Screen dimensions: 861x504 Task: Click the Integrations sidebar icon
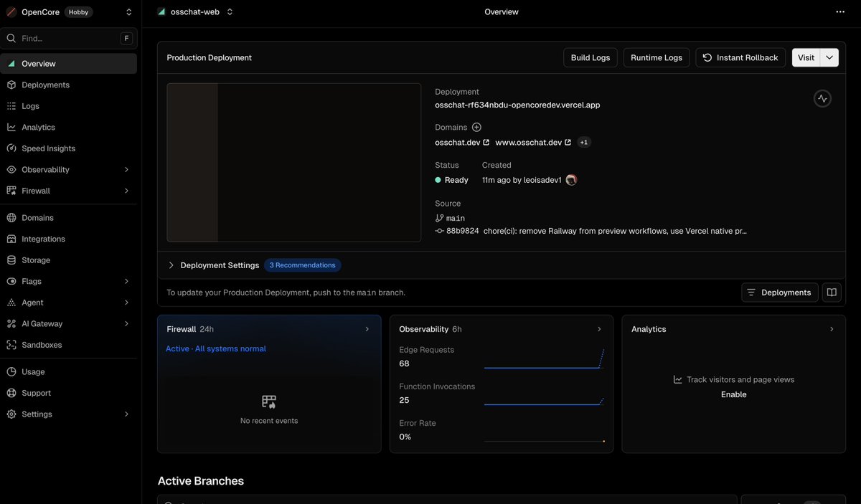click(11, 239)
